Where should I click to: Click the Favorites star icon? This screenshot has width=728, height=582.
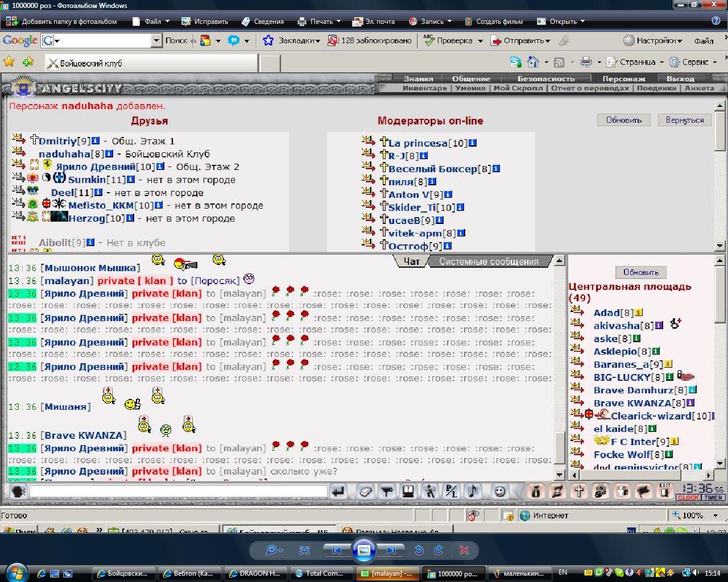pos(9,62)
